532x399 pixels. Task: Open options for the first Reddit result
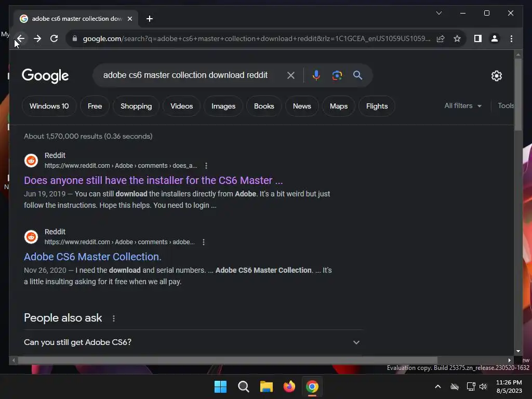tap(206, 166)
